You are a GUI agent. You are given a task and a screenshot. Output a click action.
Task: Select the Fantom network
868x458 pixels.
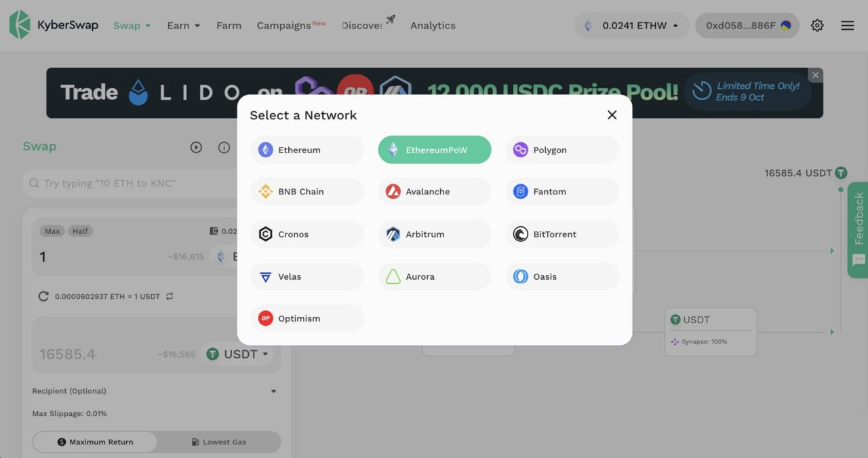coord(562,192)
